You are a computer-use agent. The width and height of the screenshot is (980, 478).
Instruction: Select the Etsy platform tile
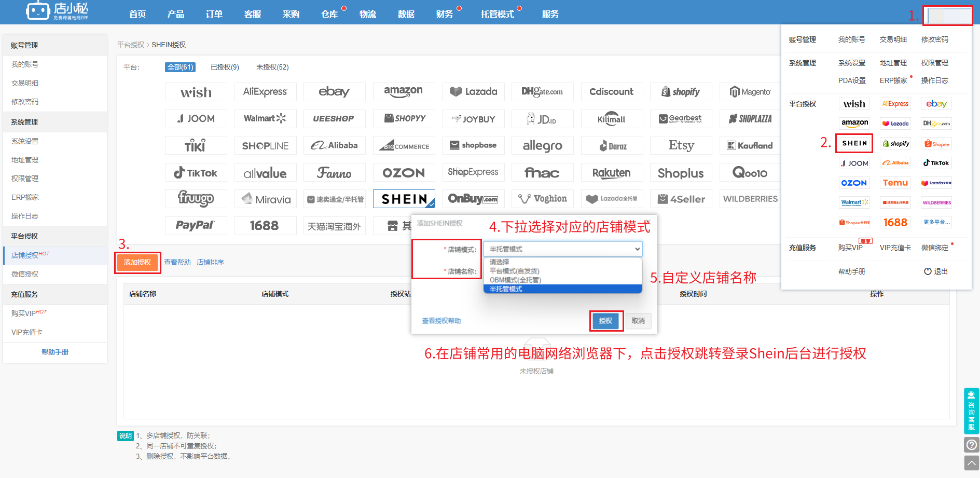coord(681,146)
